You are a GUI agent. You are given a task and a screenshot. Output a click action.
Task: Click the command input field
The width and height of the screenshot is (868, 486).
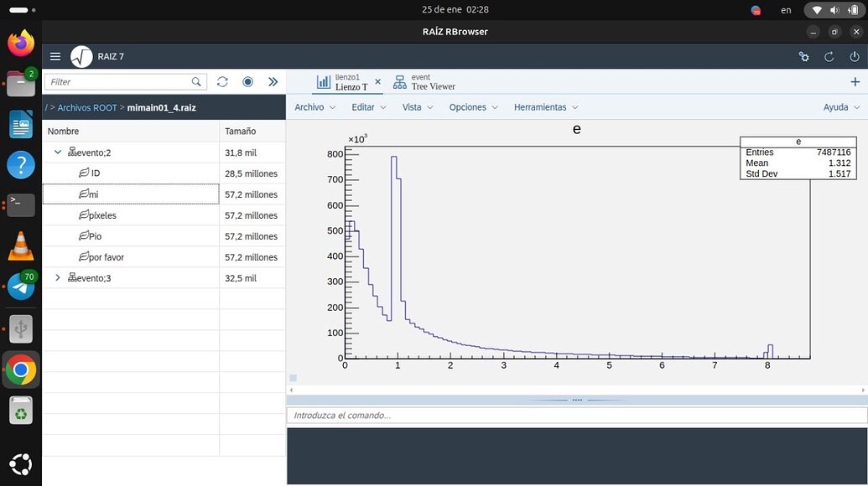pyautogui.click(x=576, y=415)
